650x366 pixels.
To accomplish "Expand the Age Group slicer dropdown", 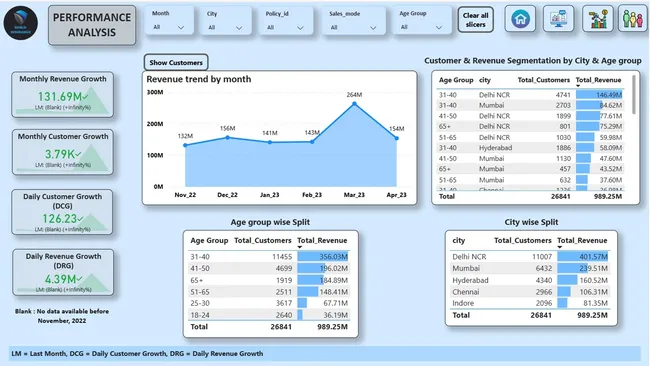I will click(439, 27).
